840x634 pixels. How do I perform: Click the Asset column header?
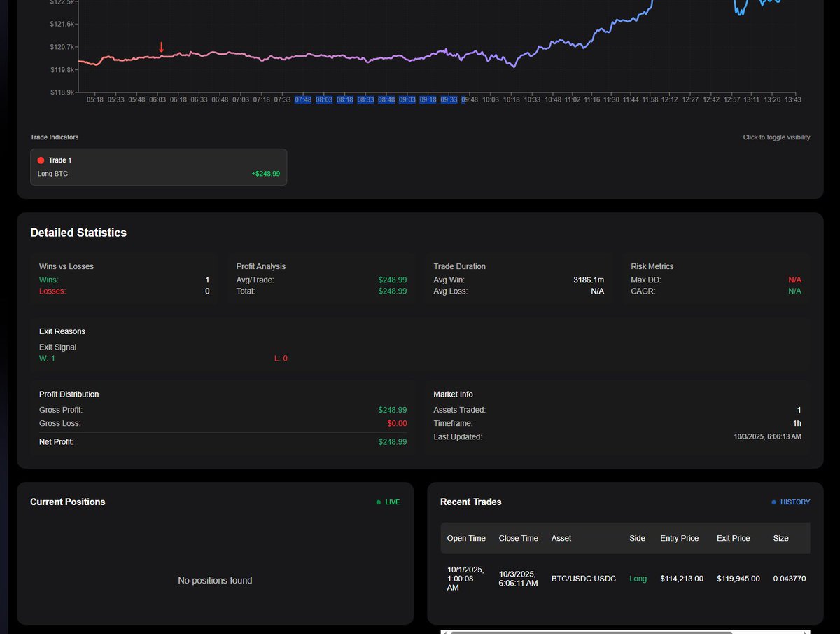pyautogui.click(x=561, y=538)
